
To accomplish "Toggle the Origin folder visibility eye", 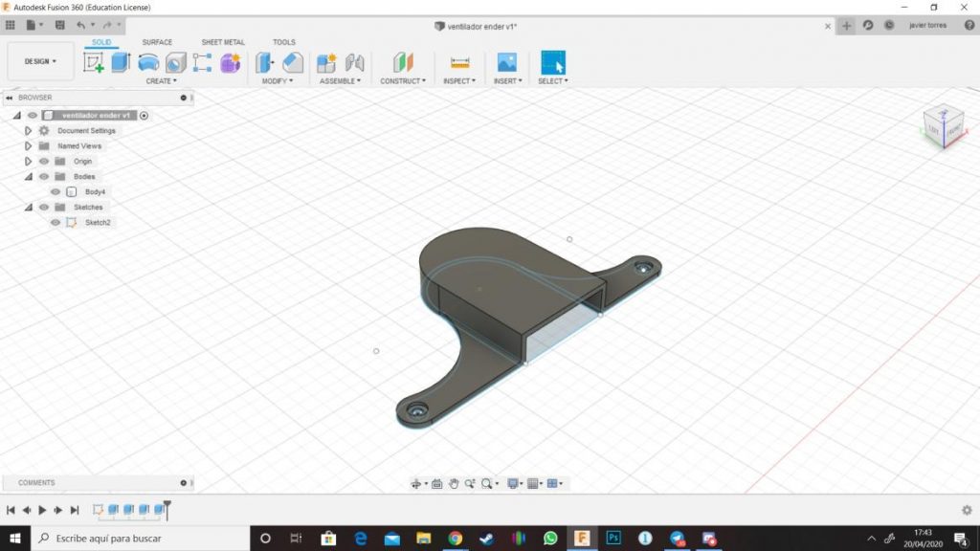I will point(44,162).
